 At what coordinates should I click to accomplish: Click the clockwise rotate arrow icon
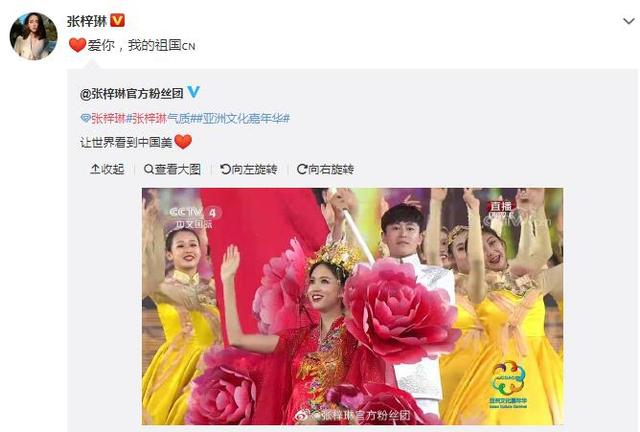click(x=302, y=169)
